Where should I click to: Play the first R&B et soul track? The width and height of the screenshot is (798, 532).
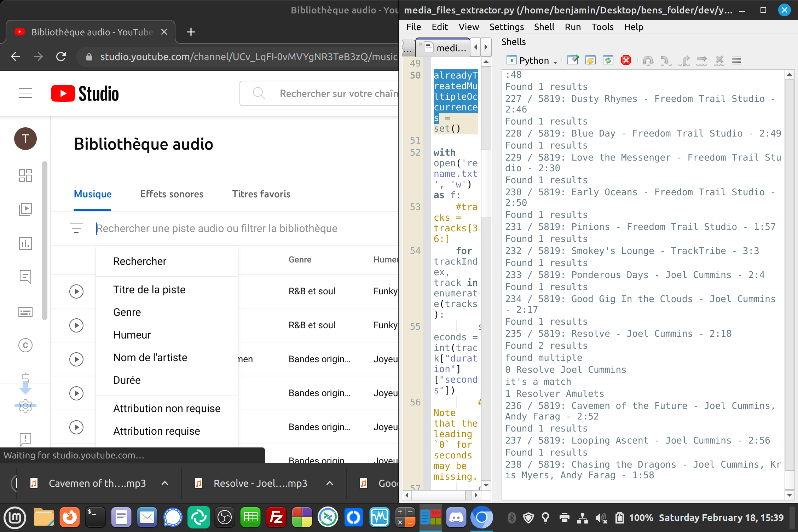click(76, 291)
